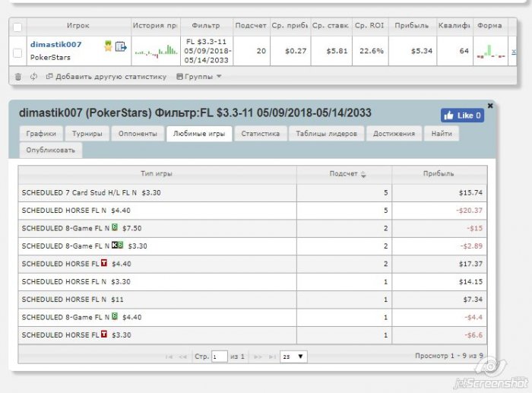Image resolution: width=532 pixels, height=393 pixels.
Task: Select row SCHEDULED 7 Card Stud H/L FL N $3.30
Action: click(x=252, y=193)
